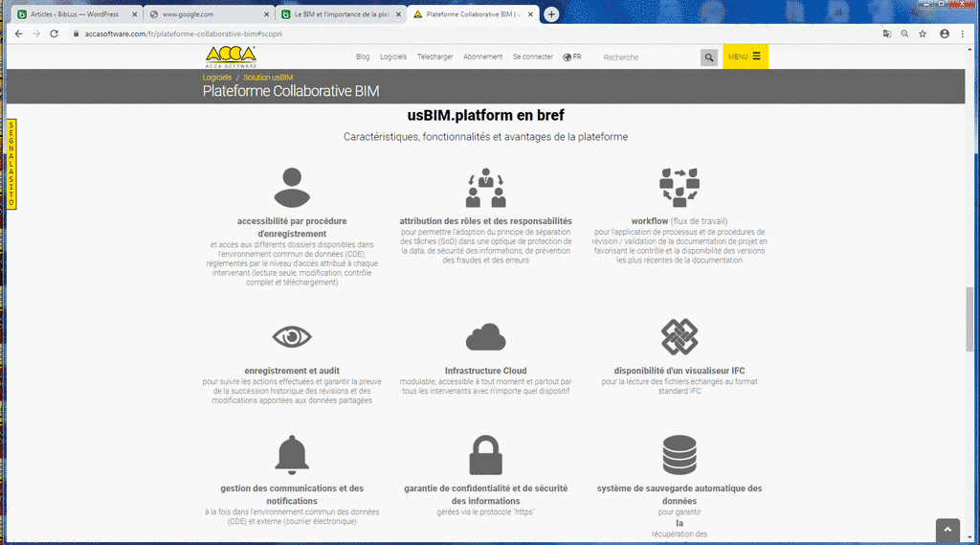
Task: Click the bell notifications icon
Action: pyautogui.click(x=292, y=455)
